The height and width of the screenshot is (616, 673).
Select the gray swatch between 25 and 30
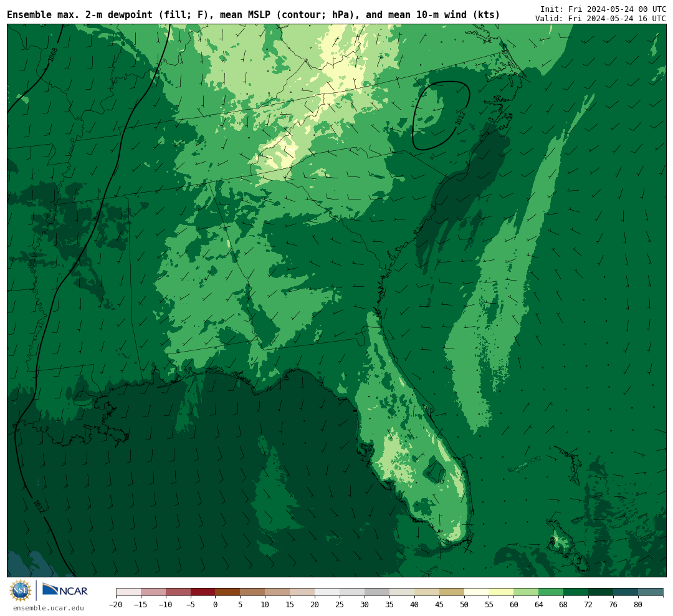(352, 592)
